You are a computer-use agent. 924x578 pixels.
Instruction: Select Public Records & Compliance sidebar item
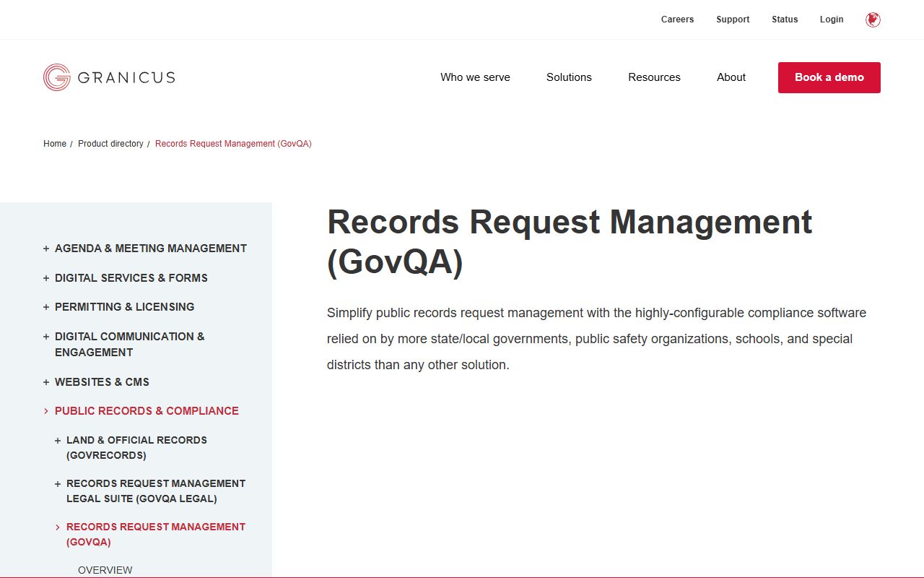147,411
